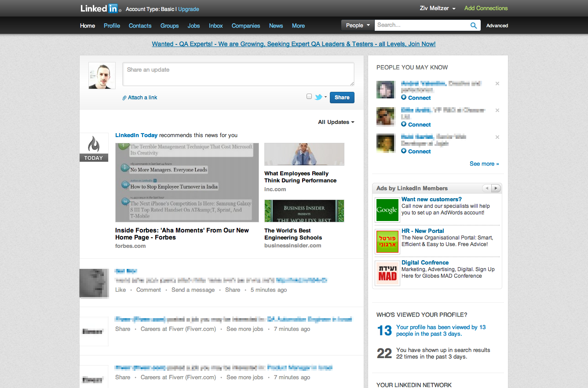Dismiss the middle People You May Know suggestion

(497, 110)
